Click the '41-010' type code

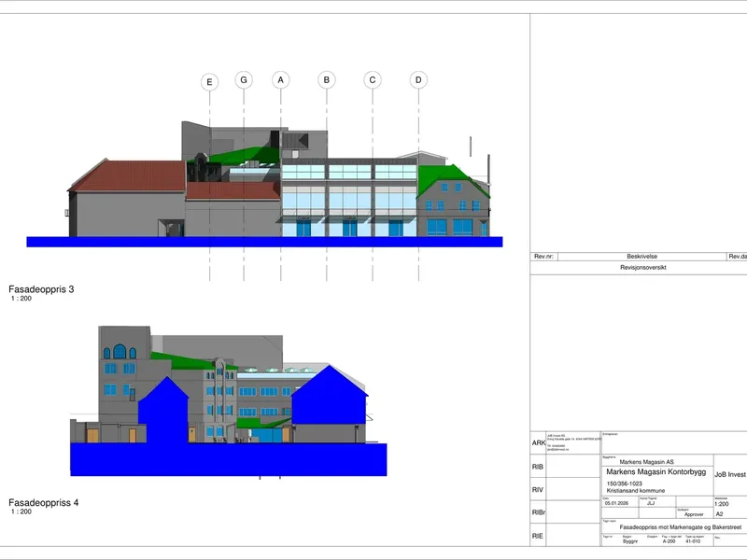[x=693, y=541]
